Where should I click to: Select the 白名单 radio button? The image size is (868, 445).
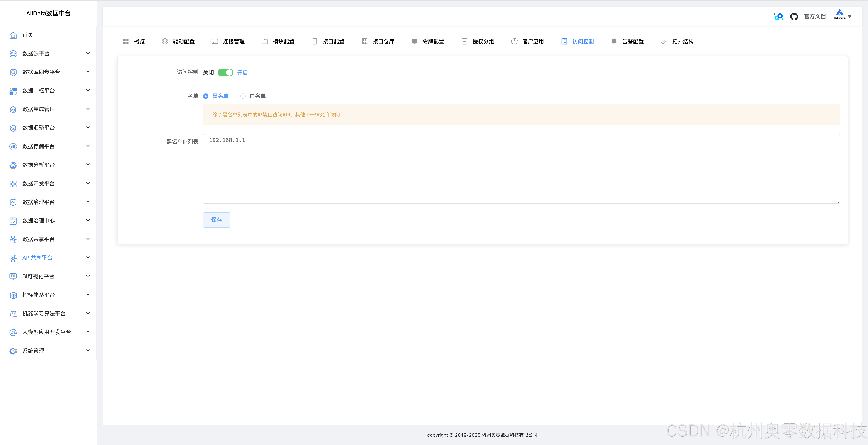coord(243,96)
